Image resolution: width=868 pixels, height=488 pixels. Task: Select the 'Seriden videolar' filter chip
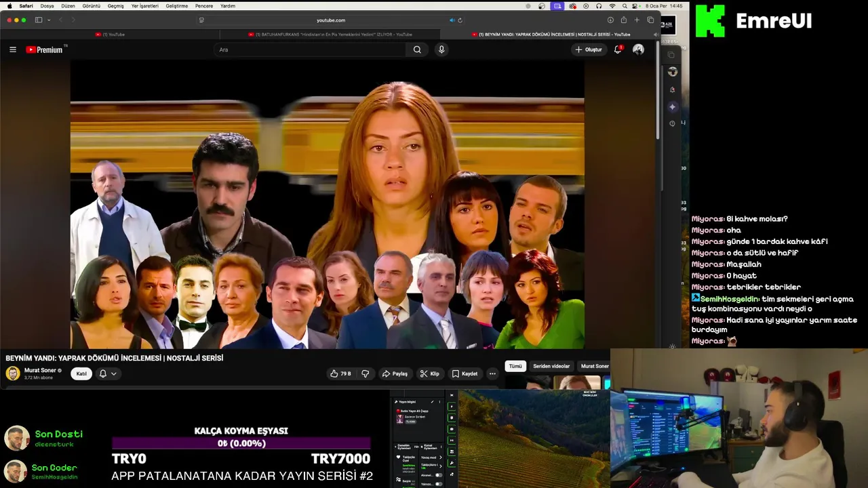tap(551, 366)
